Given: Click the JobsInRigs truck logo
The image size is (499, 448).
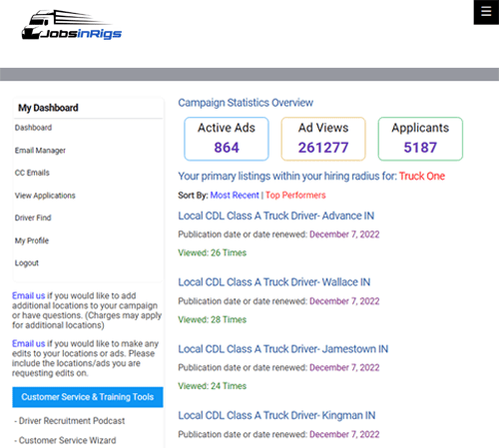Looking at the screenshot, I should [x=72, y=25].
